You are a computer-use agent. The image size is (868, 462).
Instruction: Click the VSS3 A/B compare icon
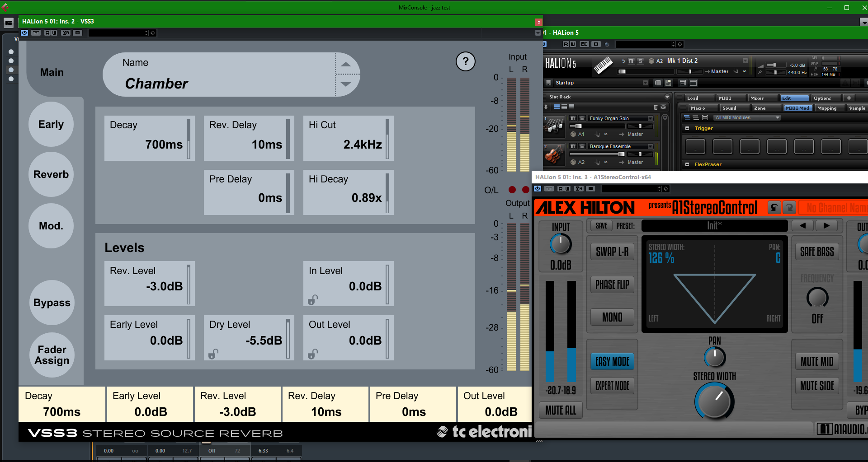pyautogui.click(x=66, y=33)
